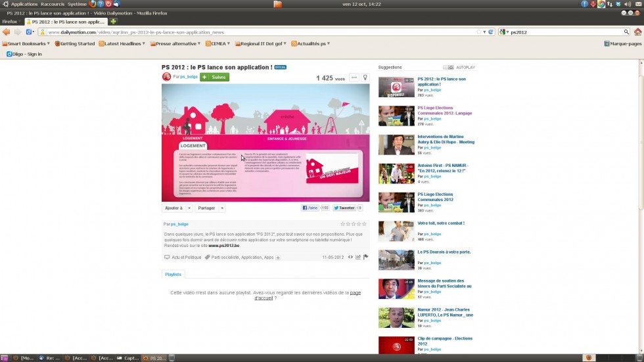Launch Firefox from the top panel icon

point(93,4)
